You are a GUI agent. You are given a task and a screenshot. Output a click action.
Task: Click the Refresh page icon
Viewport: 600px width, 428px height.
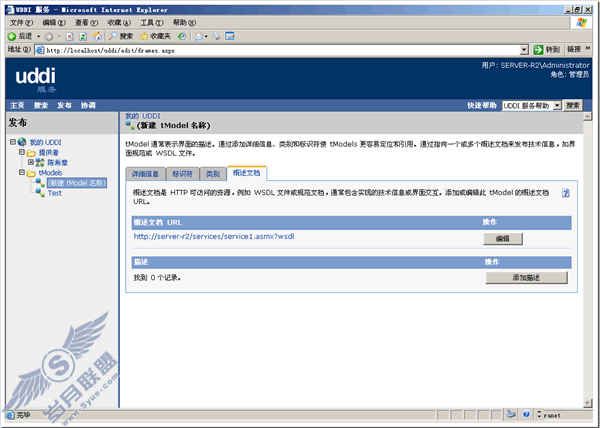(x=83, y=36)
